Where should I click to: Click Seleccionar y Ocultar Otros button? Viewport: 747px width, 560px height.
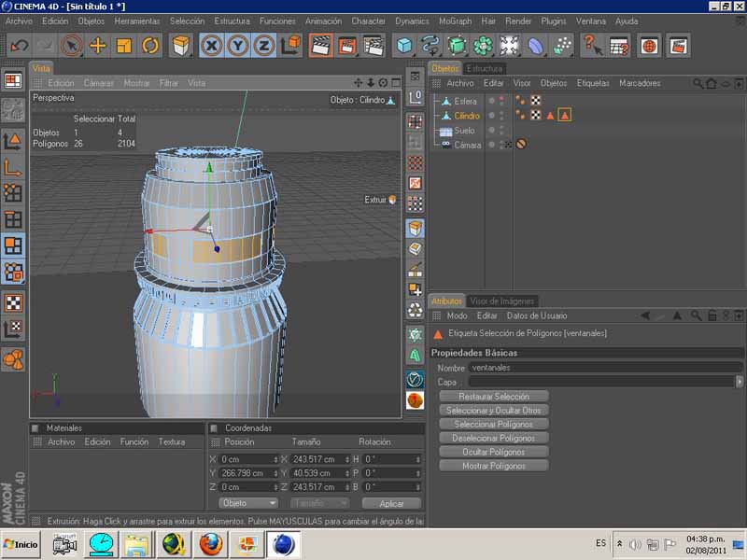click(494, 410)
